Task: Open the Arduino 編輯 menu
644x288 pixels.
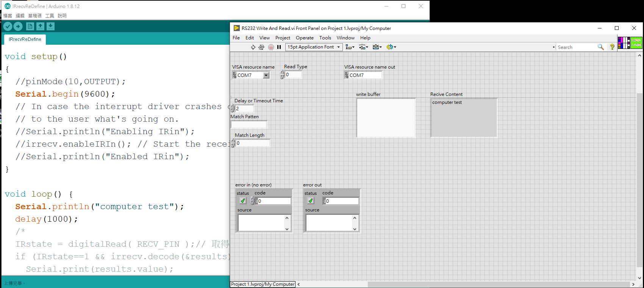Action: (20, 16)
